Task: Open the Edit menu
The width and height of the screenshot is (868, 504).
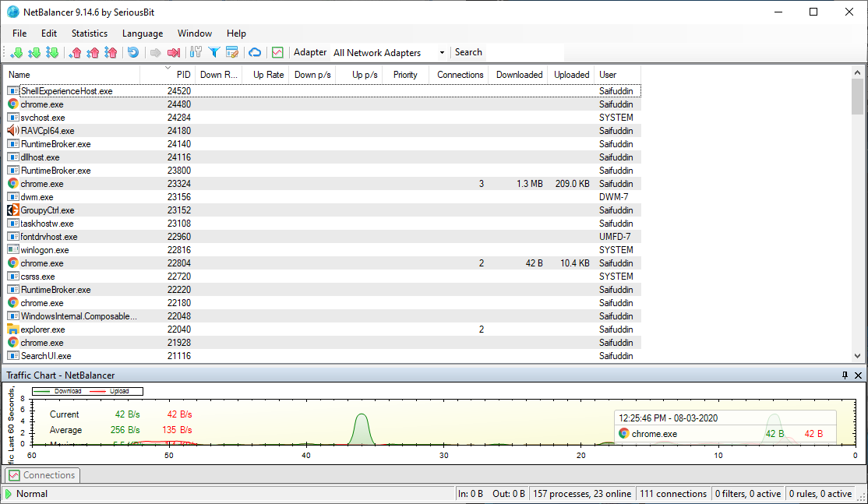Action: point(49,33)
